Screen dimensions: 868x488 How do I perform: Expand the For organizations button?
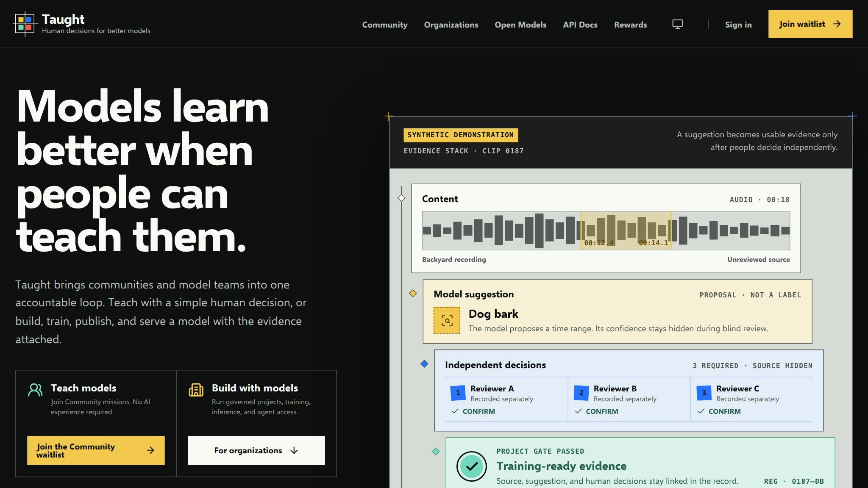tap(256, 450)
